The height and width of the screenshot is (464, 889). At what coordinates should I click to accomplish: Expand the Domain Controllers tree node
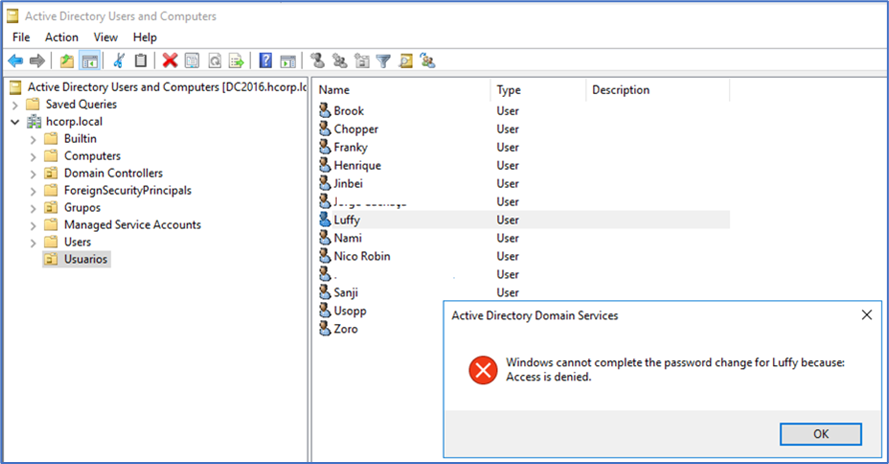(33, 173)
